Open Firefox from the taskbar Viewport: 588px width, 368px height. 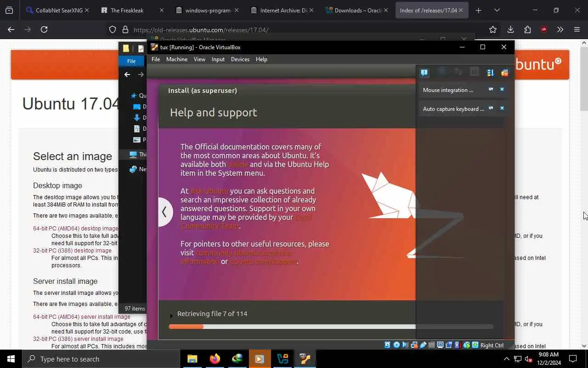pos(215,359)
